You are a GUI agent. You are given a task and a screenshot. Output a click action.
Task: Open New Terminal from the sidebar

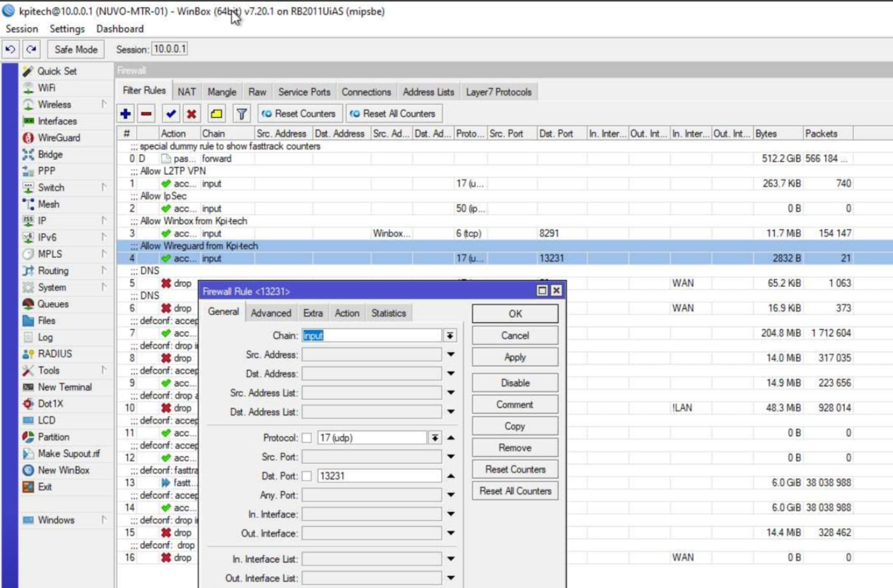(x=64, y=387)
